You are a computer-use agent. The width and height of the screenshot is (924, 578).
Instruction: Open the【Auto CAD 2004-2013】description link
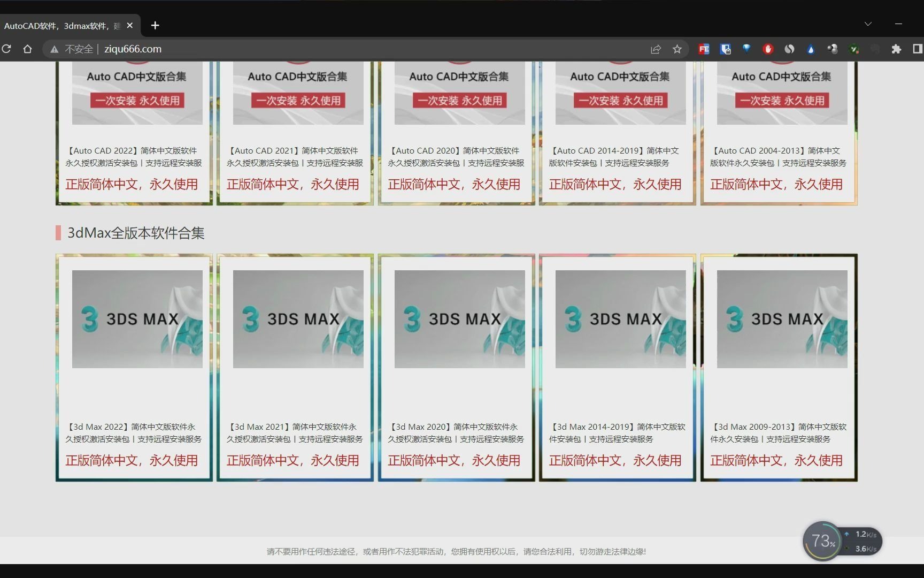tap(778, 157)
